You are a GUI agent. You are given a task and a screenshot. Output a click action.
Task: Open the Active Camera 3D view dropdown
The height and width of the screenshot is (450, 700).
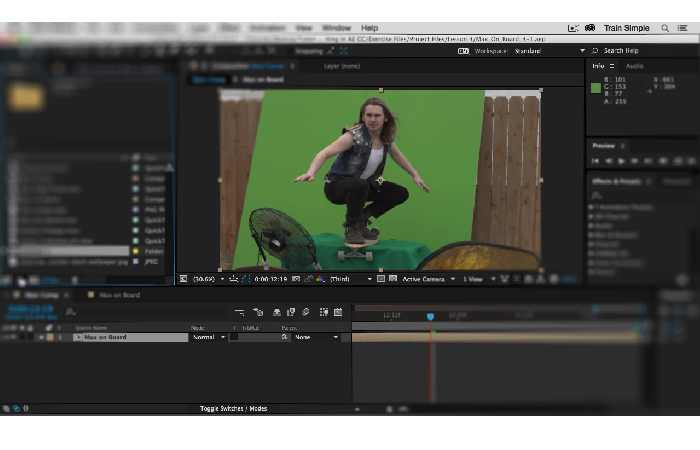point(429,279)
